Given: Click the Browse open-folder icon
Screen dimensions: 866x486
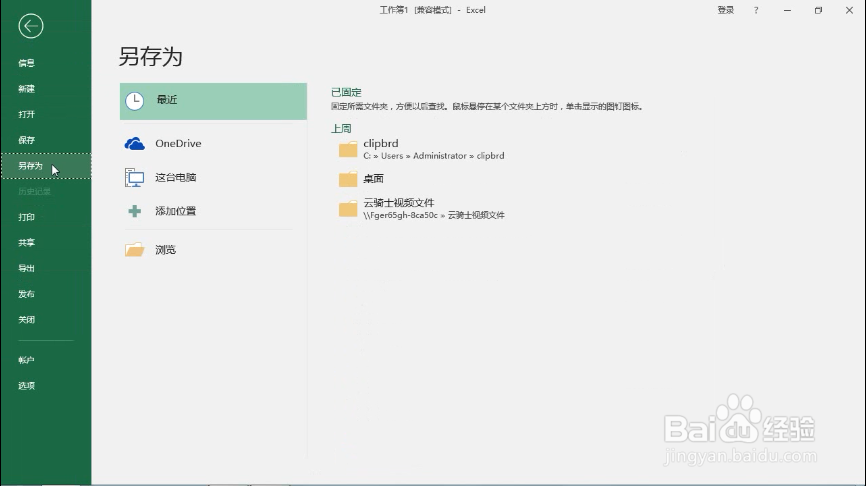Looking at the screenshot, I should [134, 250].
